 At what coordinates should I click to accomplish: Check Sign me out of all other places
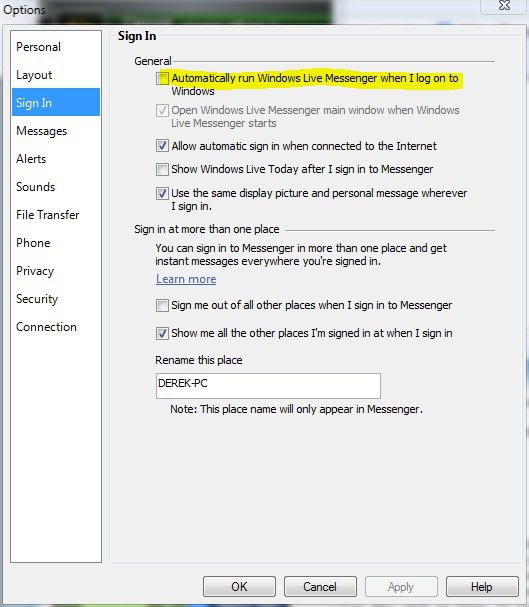point(162,305)
